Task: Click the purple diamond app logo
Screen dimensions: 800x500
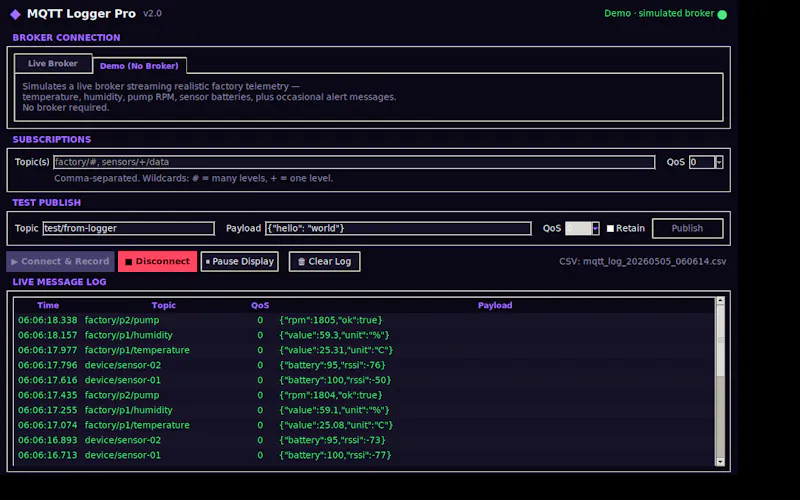Action: click(x=15, y=14)
